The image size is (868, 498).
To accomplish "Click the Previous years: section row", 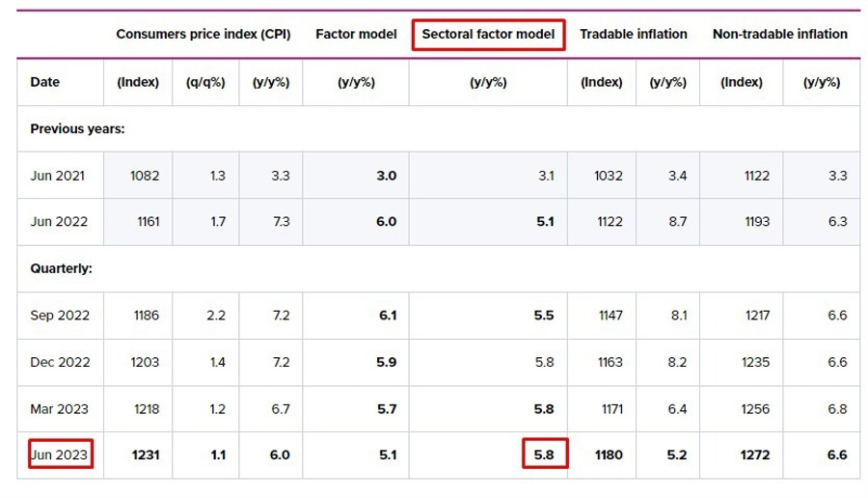I will 439,128.
